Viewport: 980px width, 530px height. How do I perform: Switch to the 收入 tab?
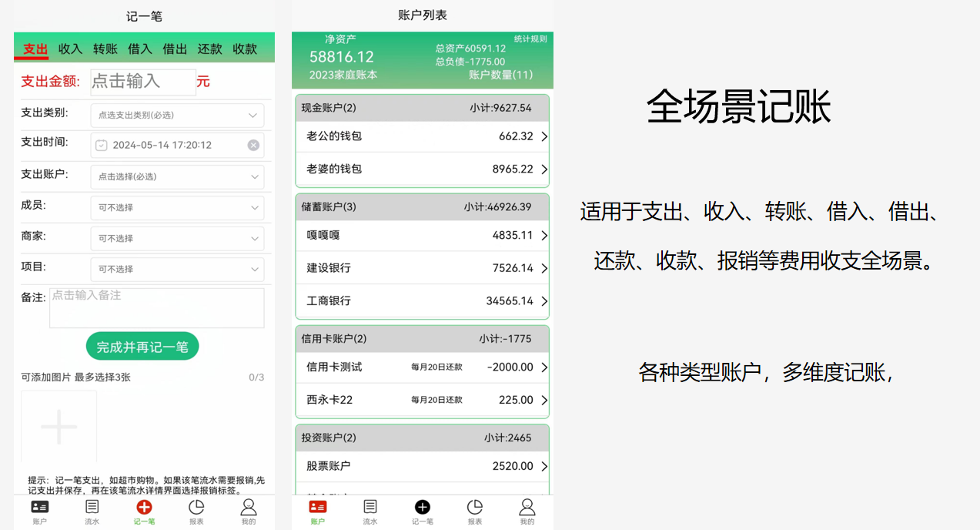pyautogui.click(x=70, y=49)
